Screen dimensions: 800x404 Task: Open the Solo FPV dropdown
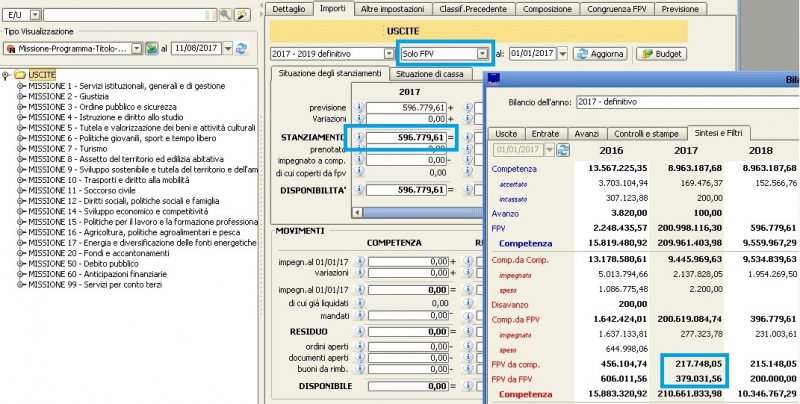pyautogui.click(x=484, y=53)
